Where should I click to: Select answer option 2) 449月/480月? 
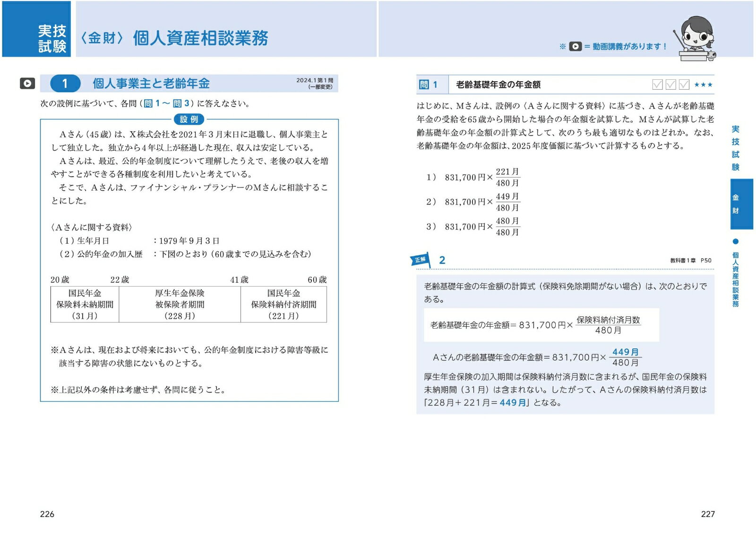(473, 202)
